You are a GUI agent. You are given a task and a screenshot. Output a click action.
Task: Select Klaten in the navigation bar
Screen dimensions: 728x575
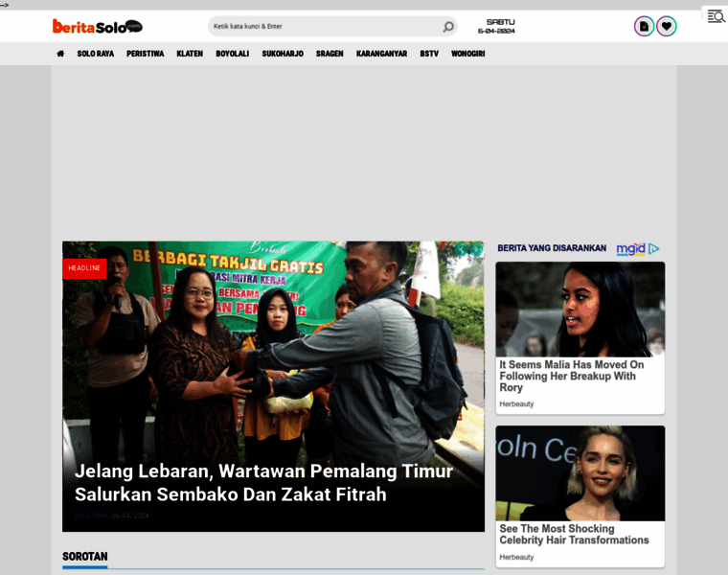[x=190, y=54]
